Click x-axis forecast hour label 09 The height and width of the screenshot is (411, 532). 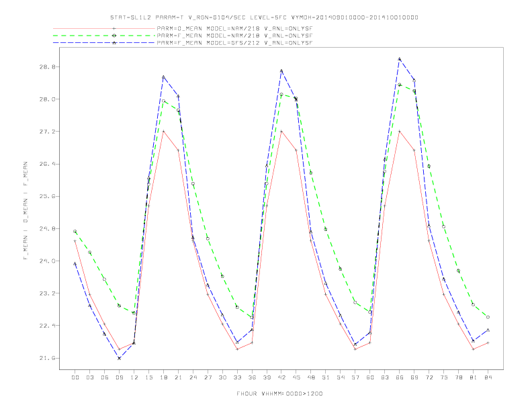point(119,377)
